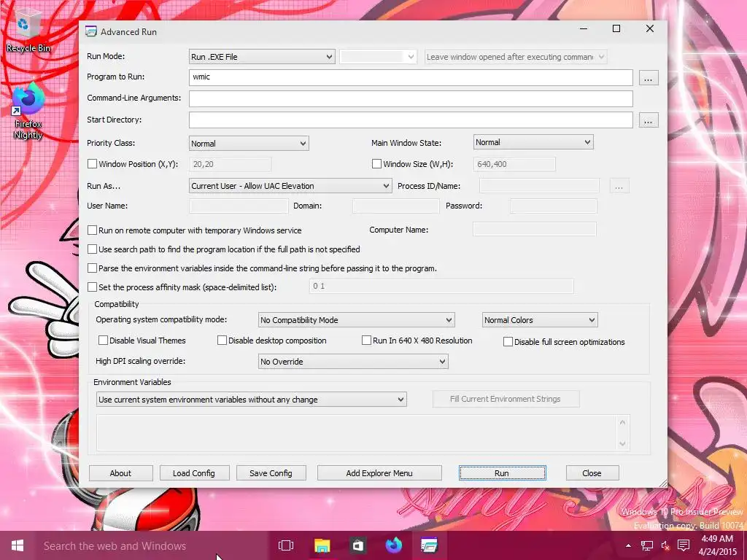Check Disable desktop composition

(x=222, y=341)
